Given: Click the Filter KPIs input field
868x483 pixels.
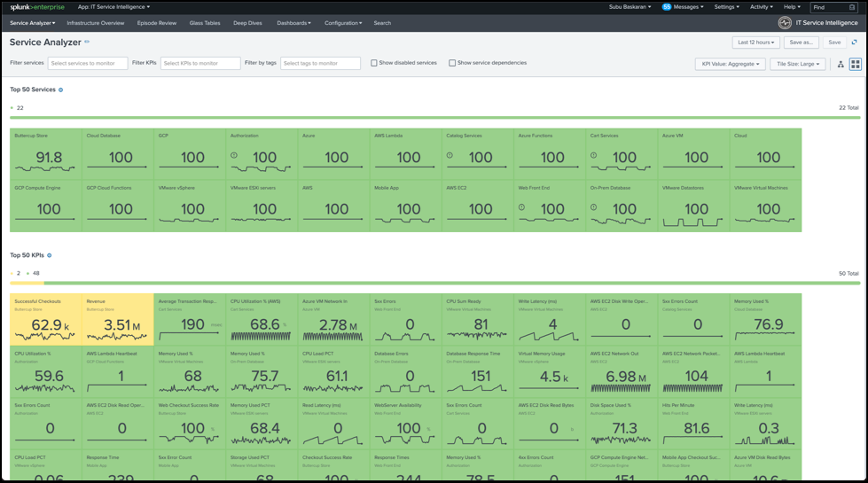Looking at the screenshot, I should click(200, 63).
